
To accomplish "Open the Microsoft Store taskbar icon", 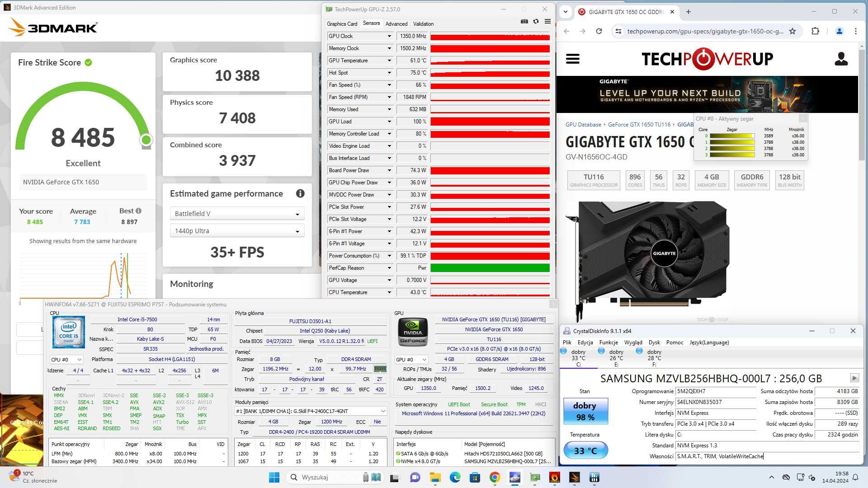I will click(x=475, y=477).
